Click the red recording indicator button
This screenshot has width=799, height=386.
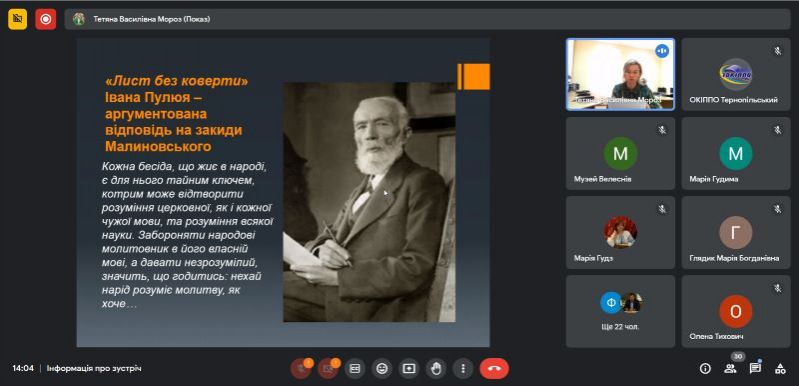[x=46, y=19]
